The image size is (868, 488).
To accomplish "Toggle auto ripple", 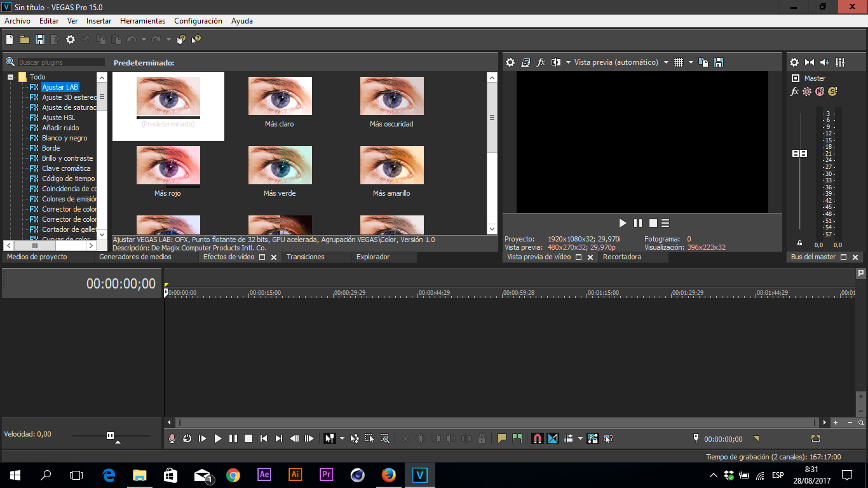I will (x=569, y=438).
